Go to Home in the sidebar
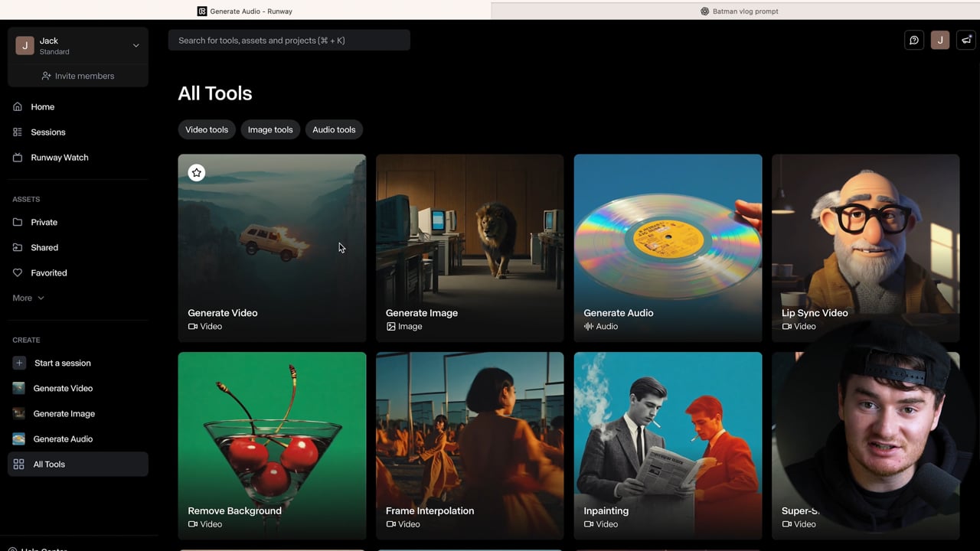The height and width of the screenshot is (551, 980). tap(78, 107)
